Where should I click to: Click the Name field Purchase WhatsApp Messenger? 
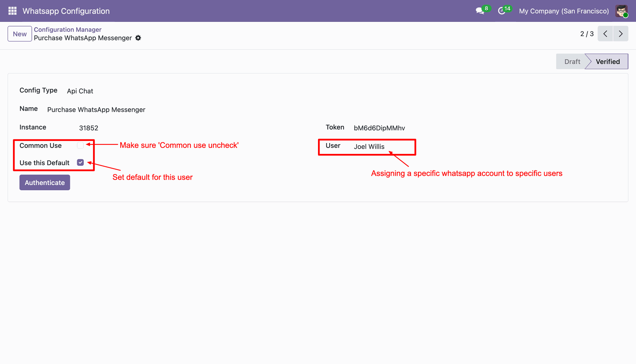pos(96,110)
